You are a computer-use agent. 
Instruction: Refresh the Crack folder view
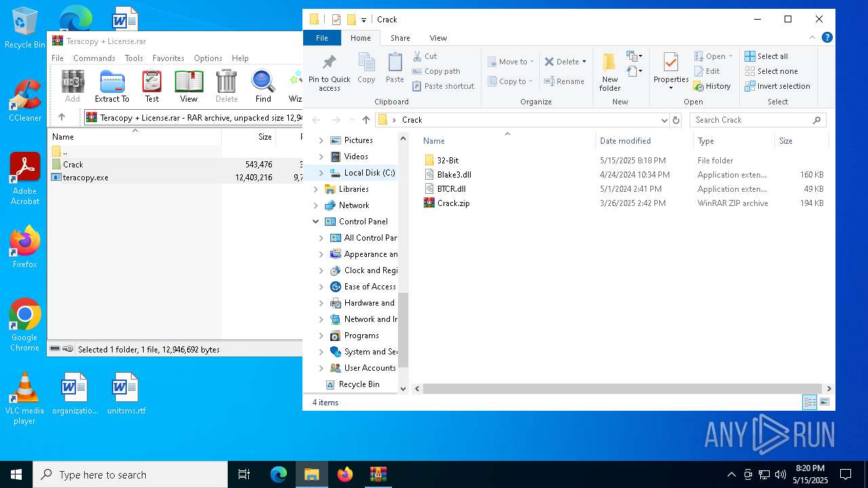(x=675, y=120)
